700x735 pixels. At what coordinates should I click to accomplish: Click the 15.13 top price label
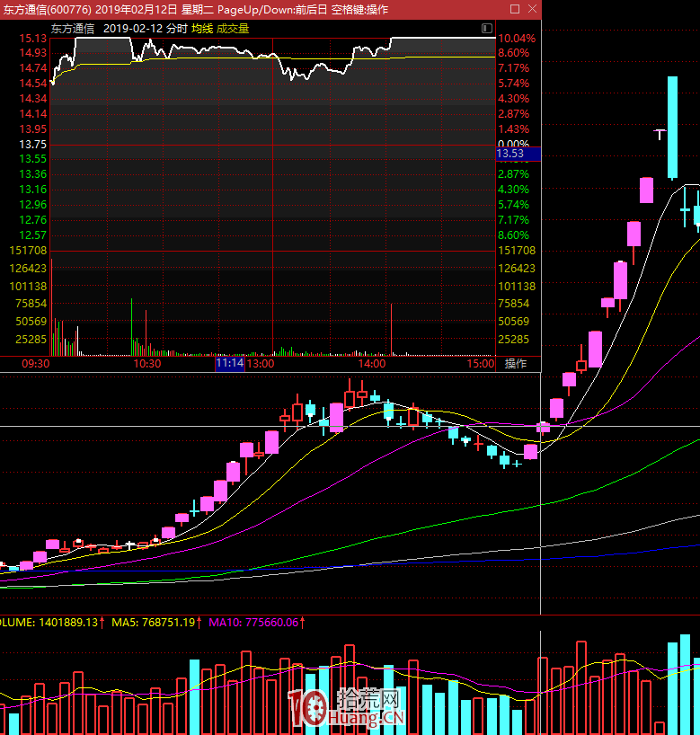click(x=33, y=39)
